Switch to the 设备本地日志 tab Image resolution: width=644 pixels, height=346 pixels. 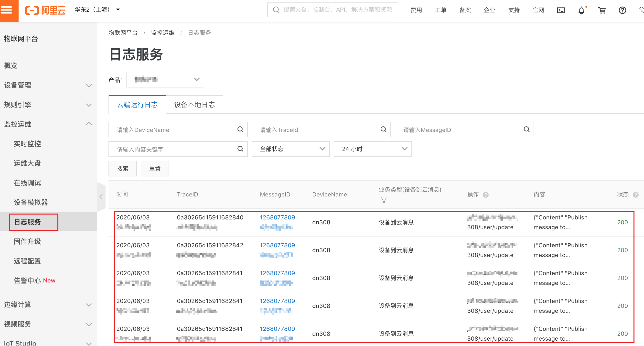pyautogui.click(x=194, y=105)
